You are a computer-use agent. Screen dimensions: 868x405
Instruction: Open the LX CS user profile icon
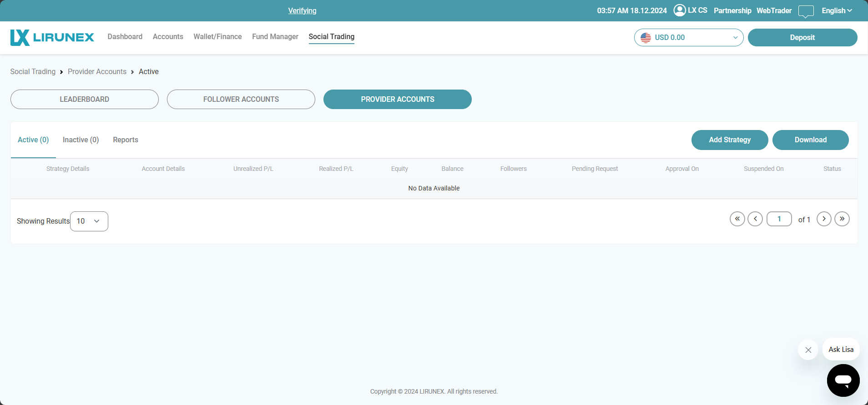coord(679,10)
